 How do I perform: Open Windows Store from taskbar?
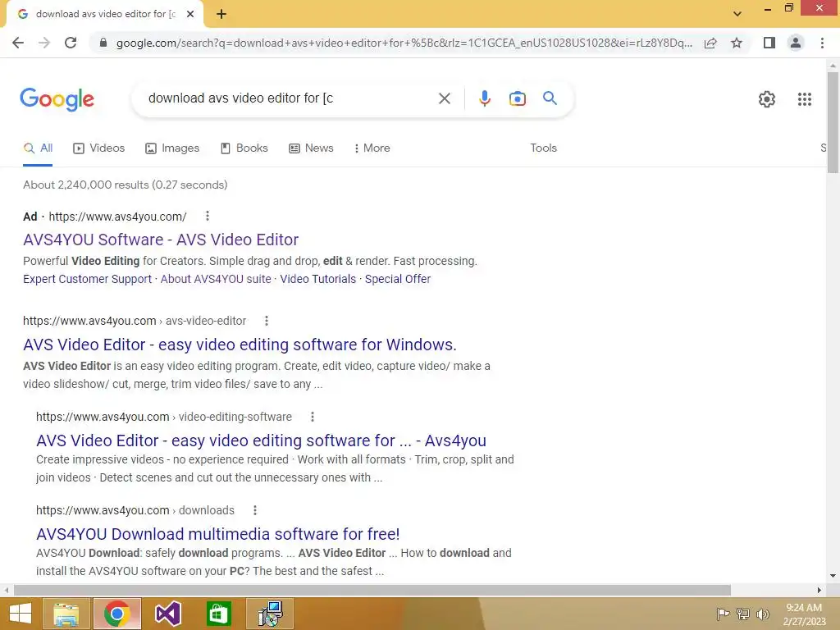point(218,614)
